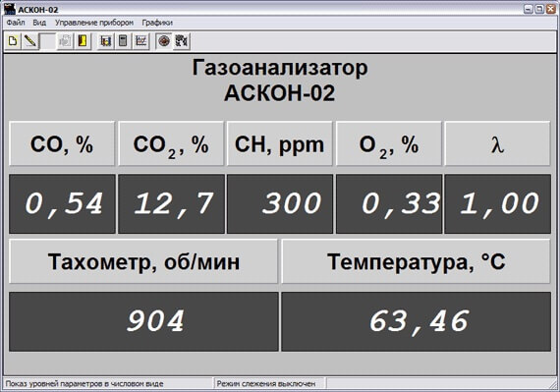Select the pencil edit toolbar icon

(30, 41)
